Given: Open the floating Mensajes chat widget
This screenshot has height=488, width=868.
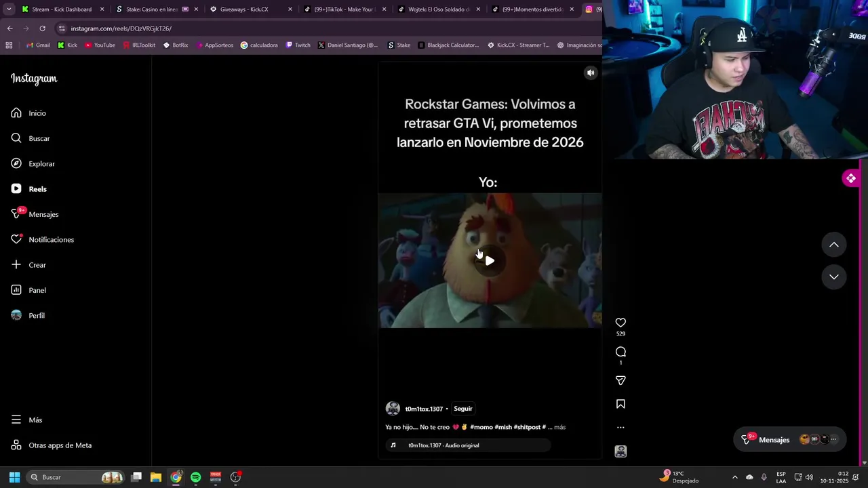Looking at the screenshot, I should click(790, 439).
